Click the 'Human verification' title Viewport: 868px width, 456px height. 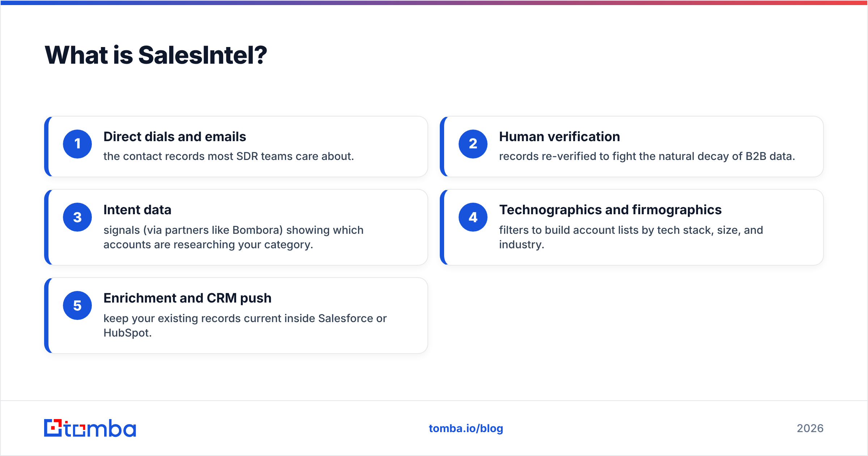tap(559, 137)
